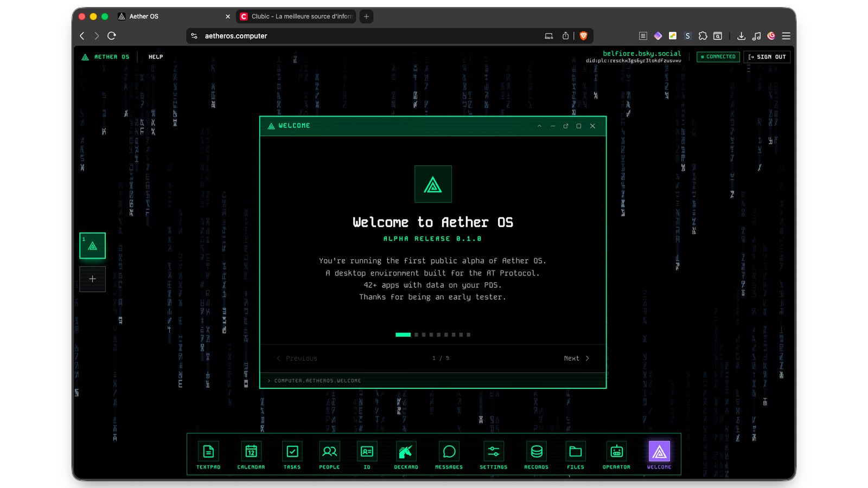Select the first active pagination indicator
Screen dimensions: 868x488
(x=403, y=335)
